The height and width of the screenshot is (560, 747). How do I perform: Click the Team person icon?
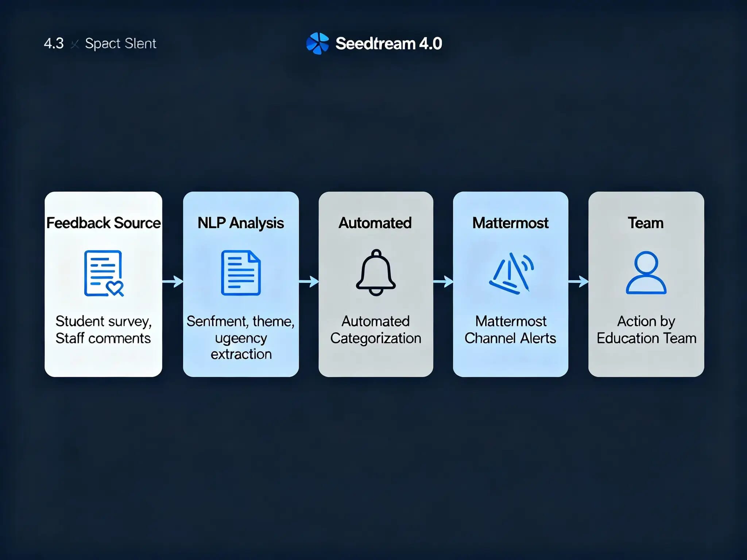[646, 273]
